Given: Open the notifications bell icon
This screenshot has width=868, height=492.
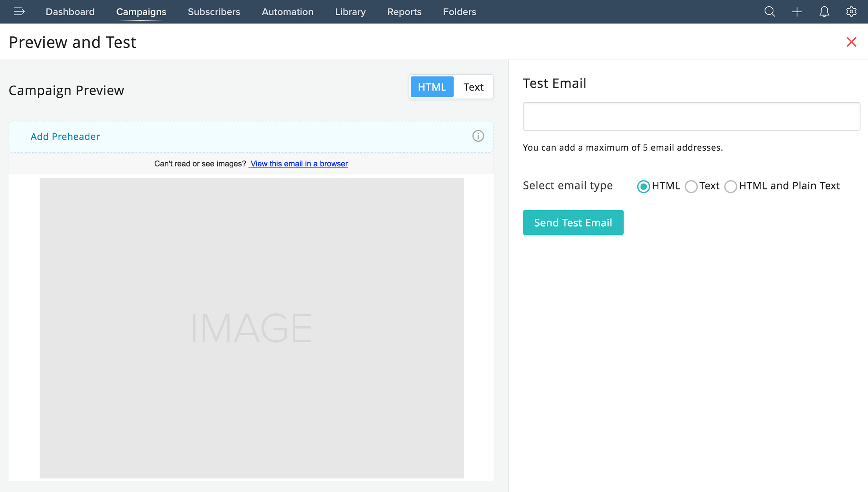Looking at the screenshot, I should [x=824, y=11].
